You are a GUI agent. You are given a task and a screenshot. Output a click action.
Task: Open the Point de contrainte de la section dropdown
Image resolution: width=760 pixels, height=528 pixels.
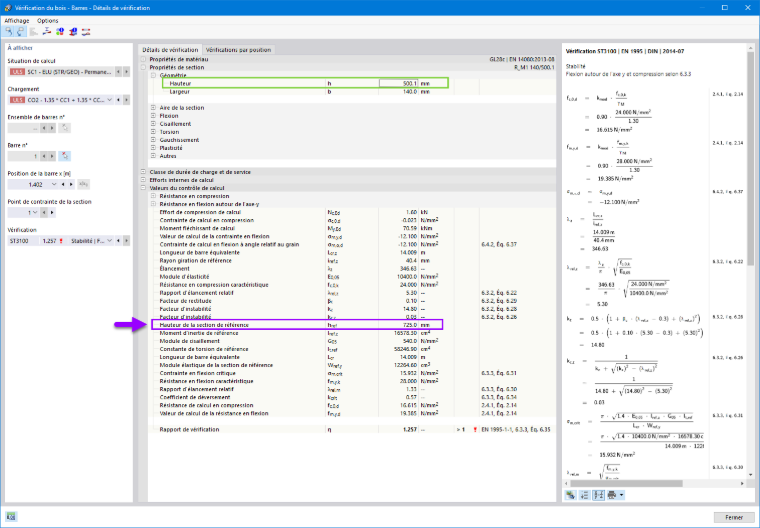click(x=35, y=213)
